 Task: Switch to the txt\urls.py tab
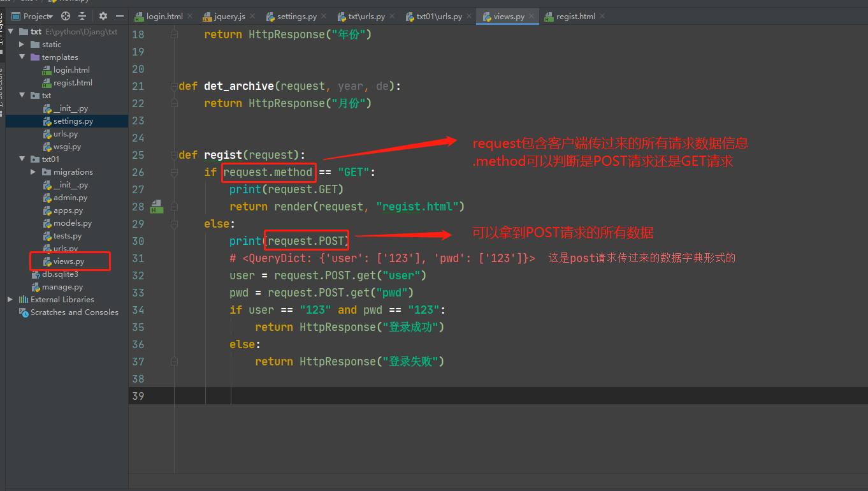[366, 16]
